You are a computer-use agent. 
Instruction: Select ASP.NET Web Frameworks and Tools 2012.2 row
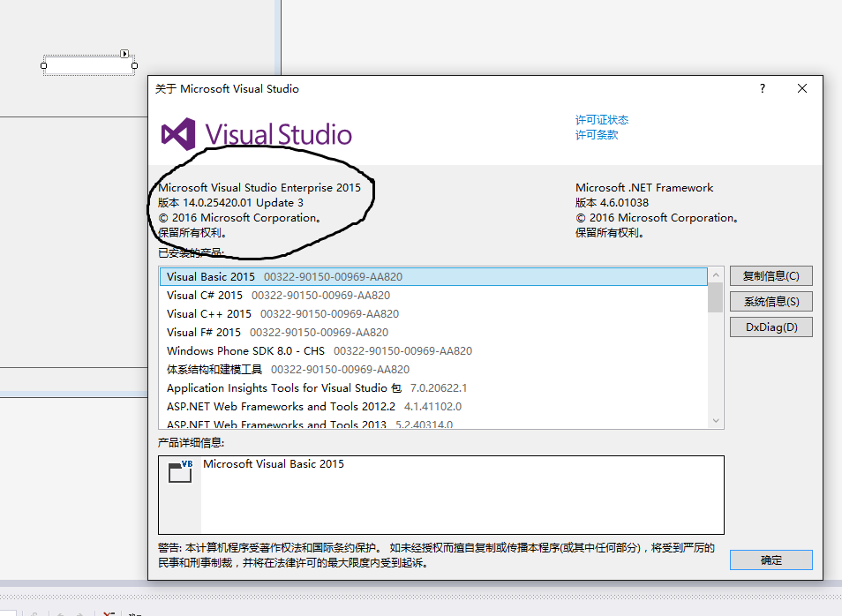(x=433, y=407)
